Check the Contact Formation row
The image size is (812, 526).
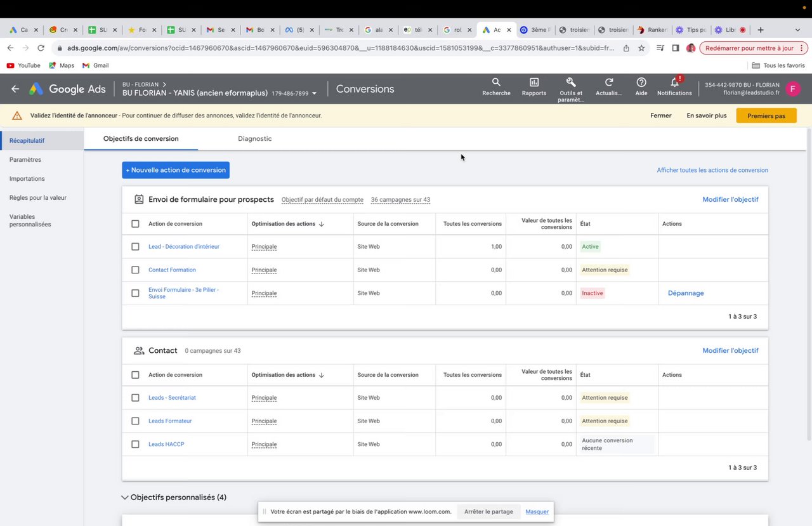pyautogui.click(x=135, y=270)
